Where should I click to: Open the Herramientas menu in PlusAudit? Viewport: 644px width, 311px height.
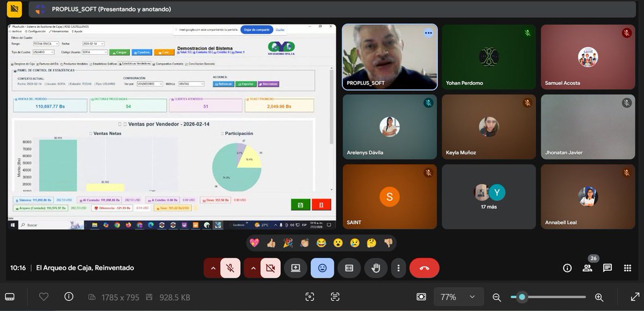tap(59, 31)
